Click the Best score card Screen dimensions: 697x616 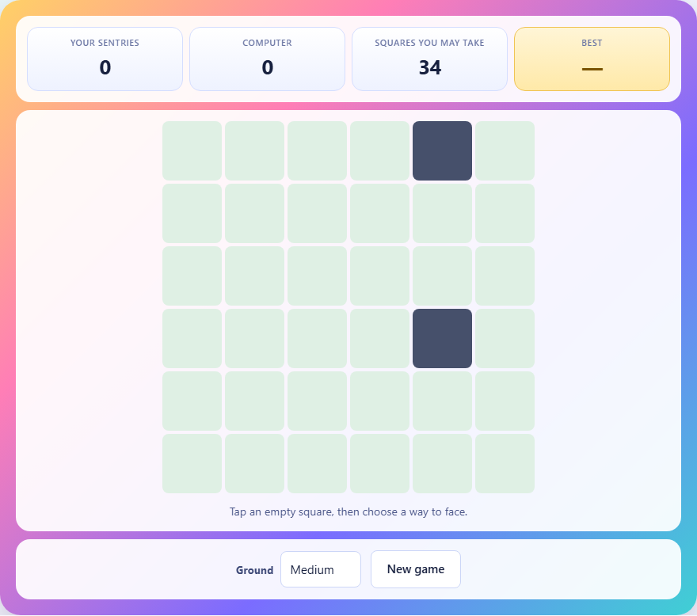click(x=592, y=59)
